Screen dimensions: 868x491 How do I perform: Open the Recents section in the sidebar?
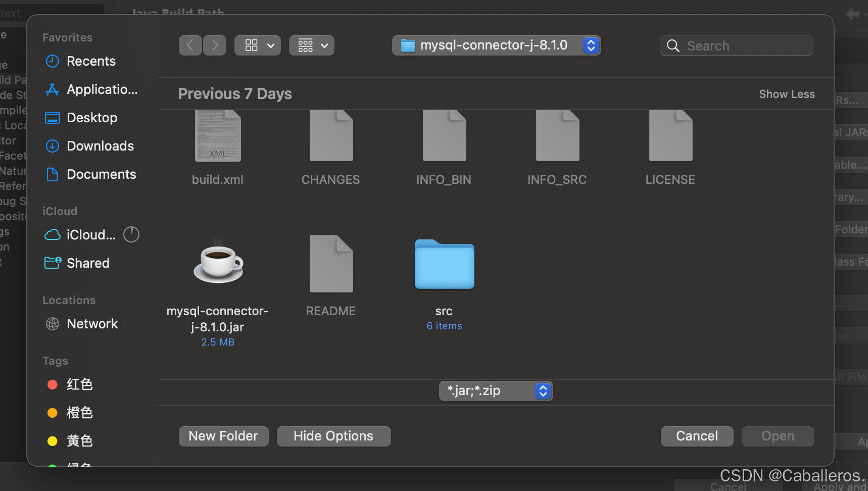coord(91,61)
